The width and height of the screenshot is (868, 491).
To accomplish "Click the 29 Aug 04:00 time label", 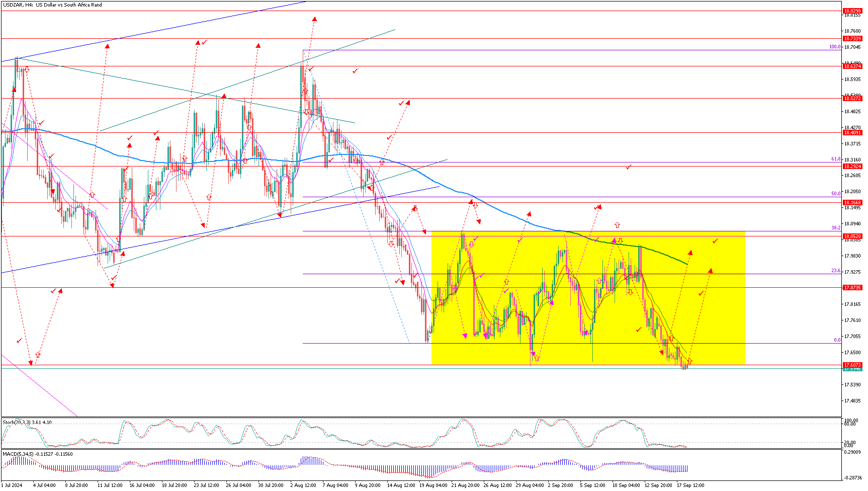I will [530, 485].
